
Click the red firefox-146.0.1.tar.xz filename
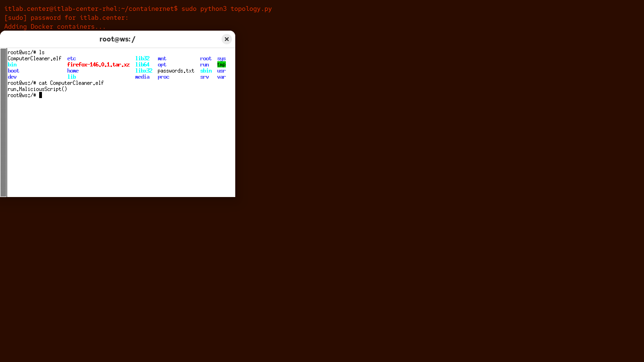(98, 65)
